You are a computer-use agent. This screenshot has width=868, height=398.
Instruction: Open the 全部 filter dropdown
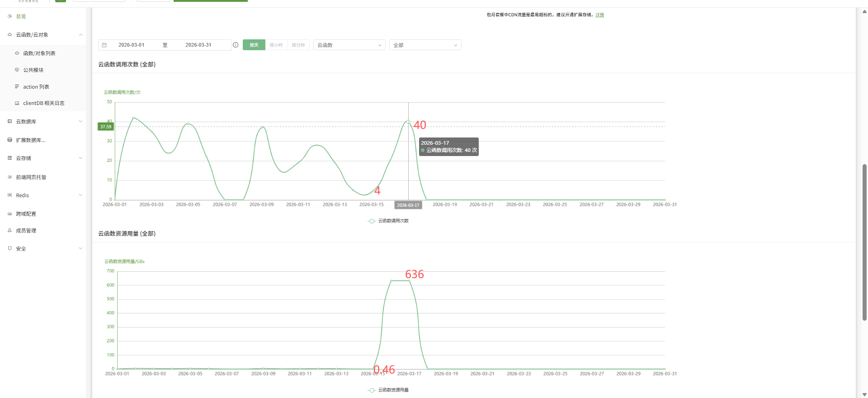point(425,45)
